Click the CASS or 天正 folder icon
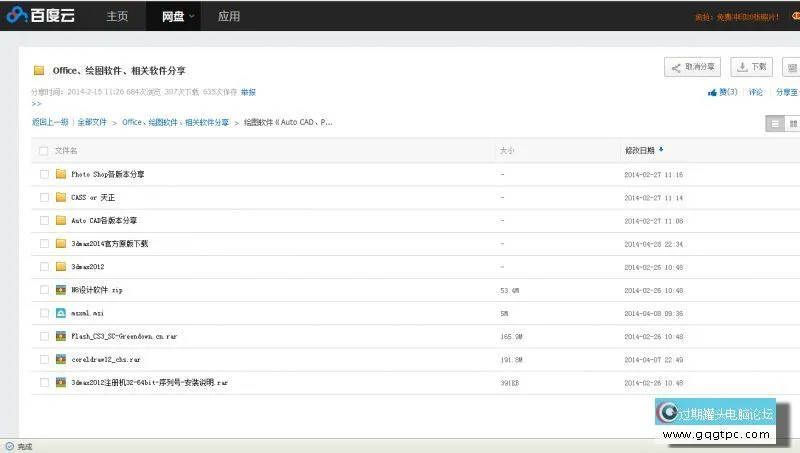Viewport: 800px width, 453px height. tap(61, 197)
